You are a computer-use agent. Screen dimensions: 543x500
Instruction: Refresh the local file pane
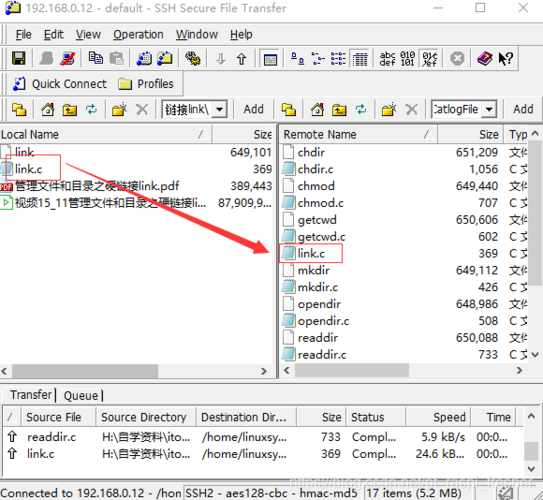coord(91,109)
